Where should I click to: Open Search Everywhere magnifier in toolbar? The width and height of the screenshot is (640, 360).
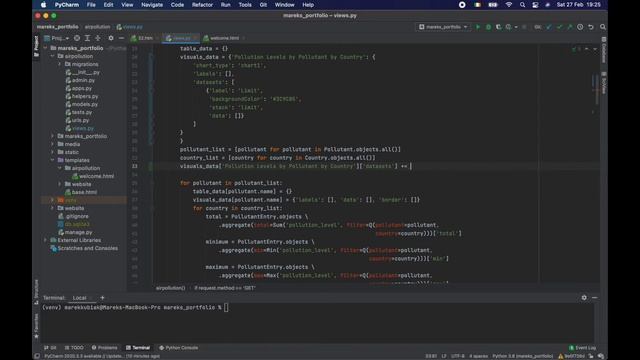click(603, 27)
